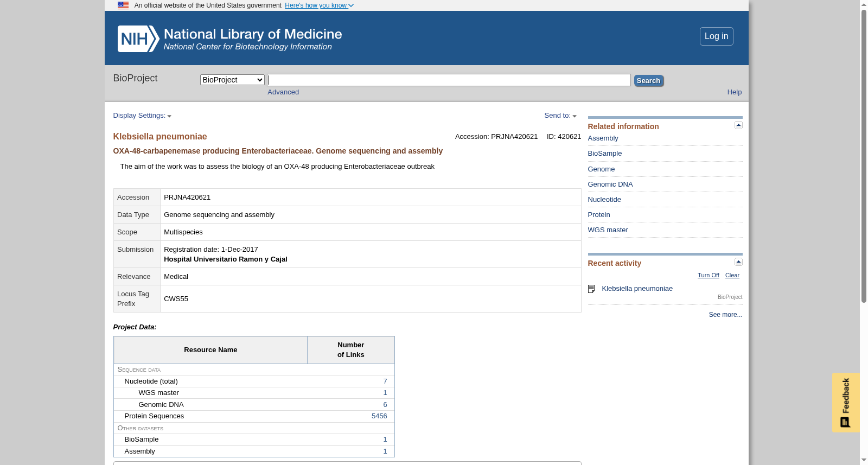Open the Help link
This screenshot has width=868, height=465.
pyautogui.click(x=735, y=92)
